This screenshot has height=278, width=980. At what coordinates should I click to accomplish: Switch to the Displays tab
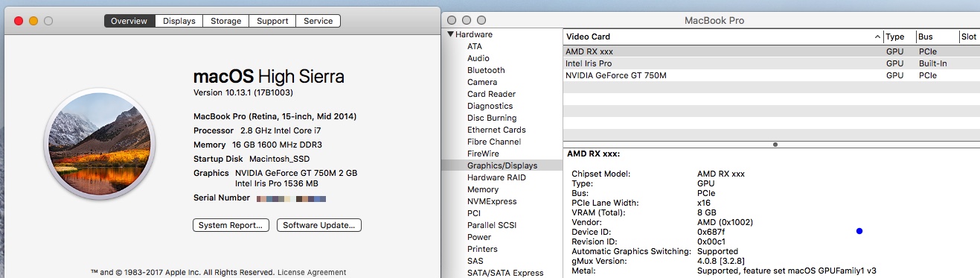179,21
